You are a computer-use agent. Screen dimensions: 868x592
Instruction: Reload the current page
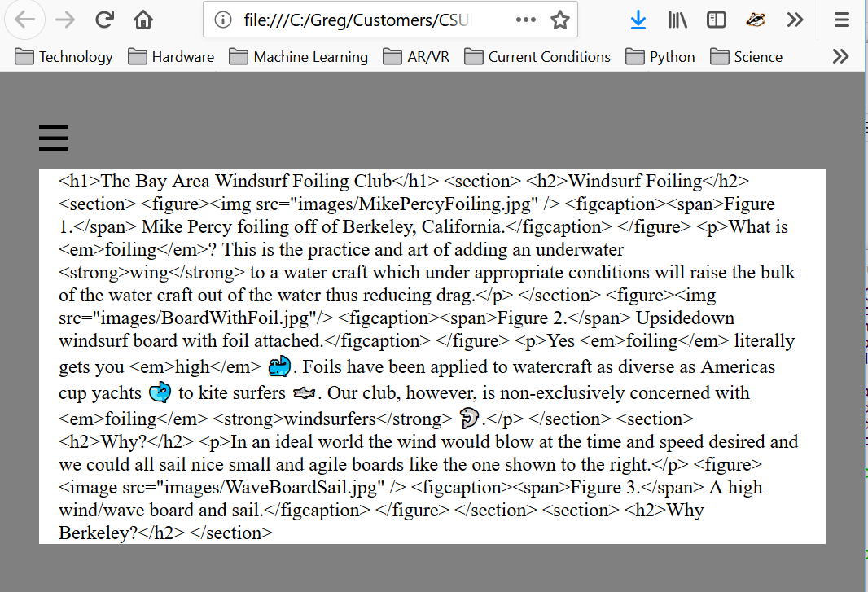coord(104,20)
